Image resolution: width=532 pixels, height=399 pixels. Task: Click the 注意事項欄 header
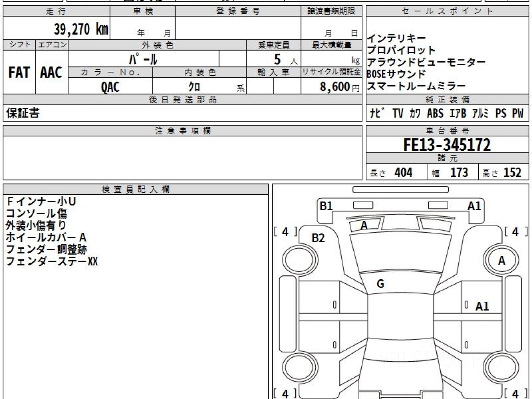coord(182,131)
